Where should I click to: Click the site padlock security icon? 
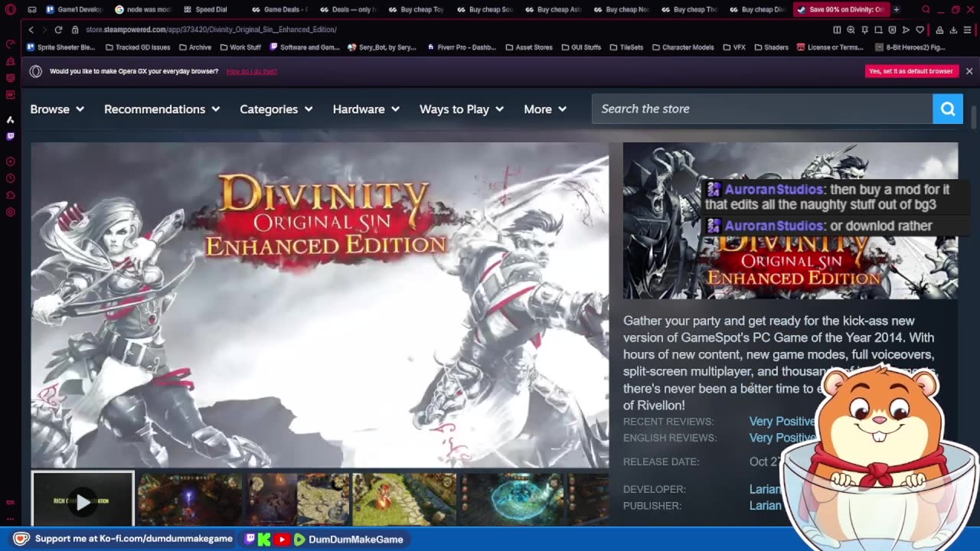[x=75, y=30]
